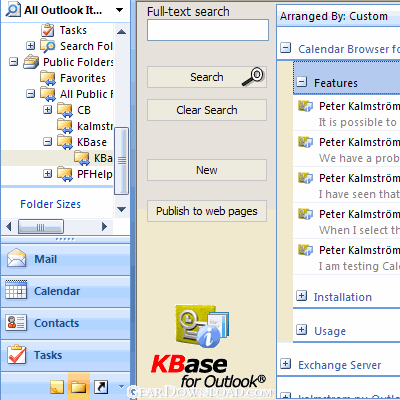Click the KBase for Outlook logo icon
The image size is (400, 400).
pos(202,326)
